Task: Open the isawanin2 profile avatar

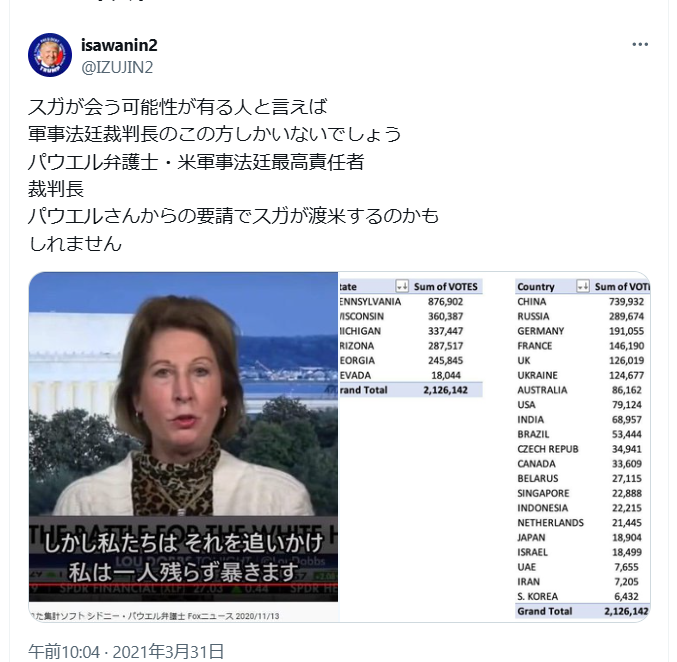Action: (x=50, y=55)
